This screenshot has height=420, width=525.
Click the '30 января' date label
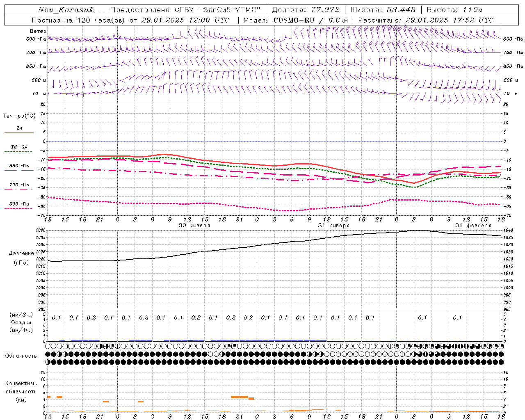pyautogui.click(x=194, y=226)
